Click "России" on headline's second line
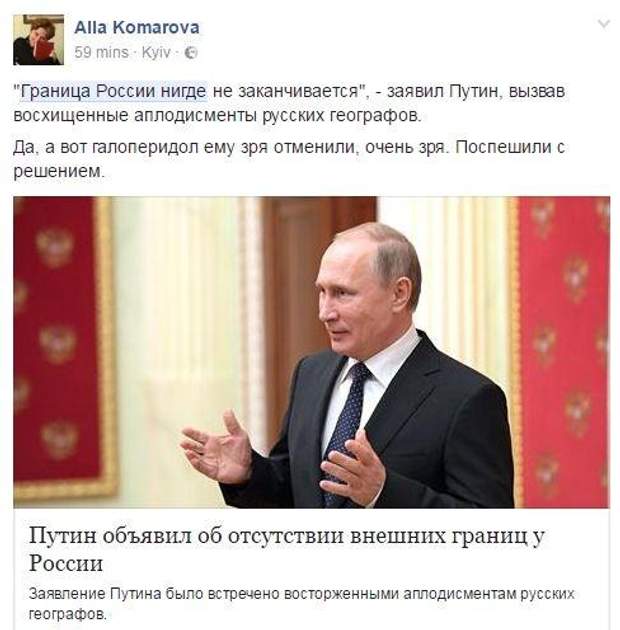 pos(66,563)
